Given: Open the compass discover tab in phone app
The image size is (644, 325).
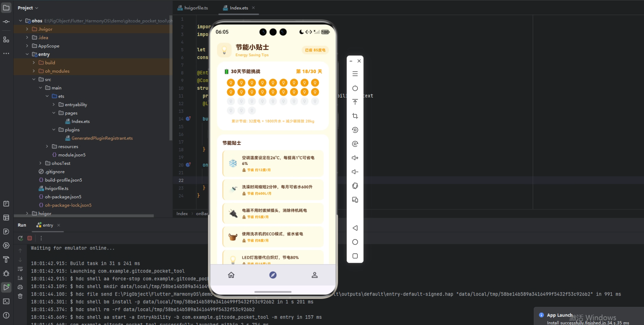Looking at the screenshot, I should [273, 275].
